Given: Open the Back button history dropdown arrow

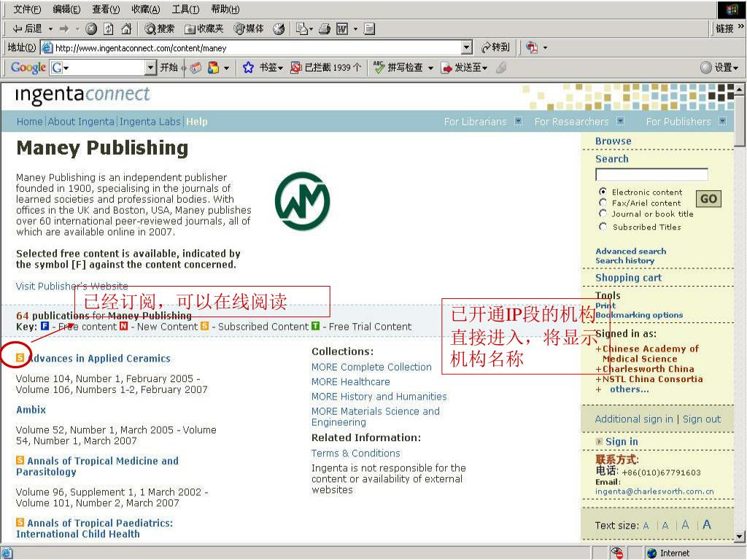Looking at the screenshot, I should [50, 29].
